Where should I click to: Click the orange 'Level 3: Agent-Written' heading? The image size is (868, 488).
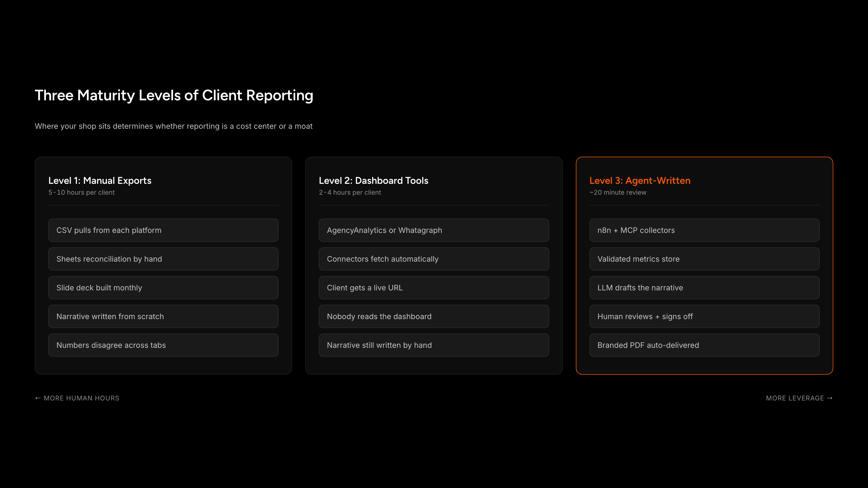(640, 181)
